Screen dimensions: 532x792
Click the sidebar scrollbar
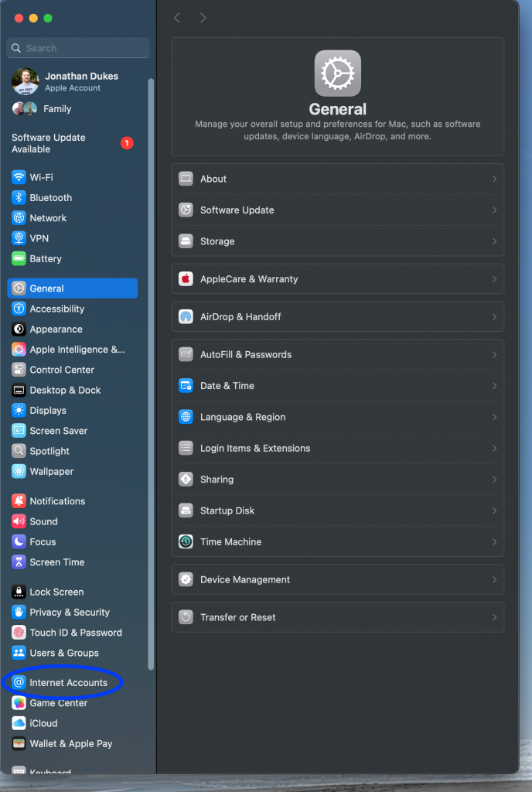(151, 374)
